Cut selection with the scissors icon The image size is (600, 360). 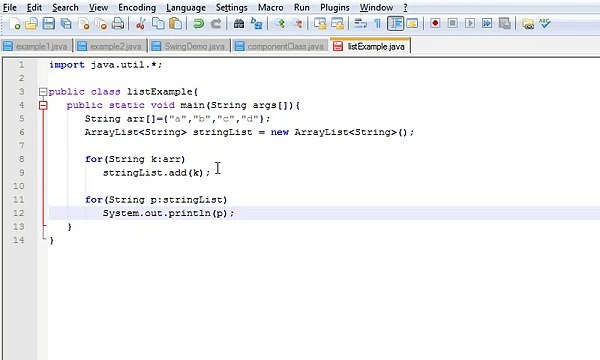[140, 24]
